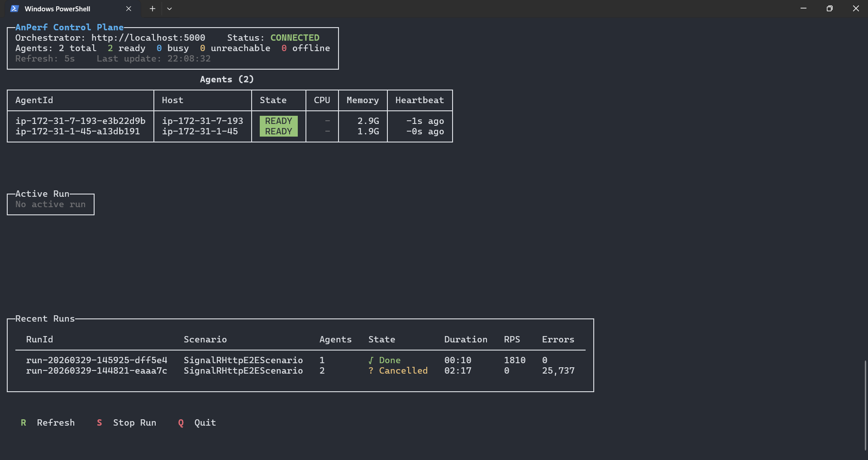Select run-20260329-144821-eaaa7c in Recent Runs

(96, 370)
